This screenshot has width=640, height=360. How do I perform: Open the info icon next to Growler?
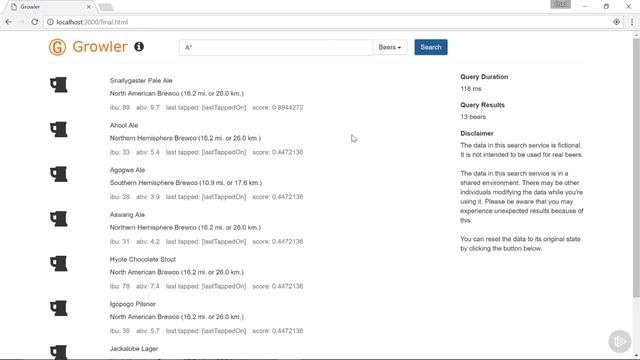139,47
